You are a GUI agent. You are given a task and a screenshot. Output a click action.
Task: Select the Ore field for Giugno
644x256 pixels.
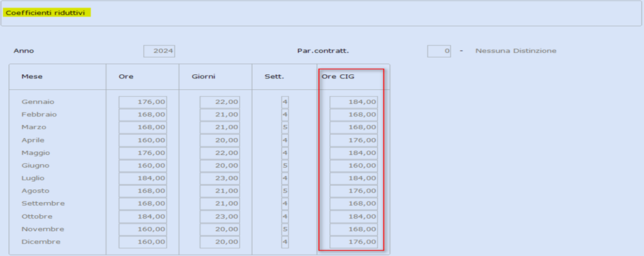coord(143,165)
